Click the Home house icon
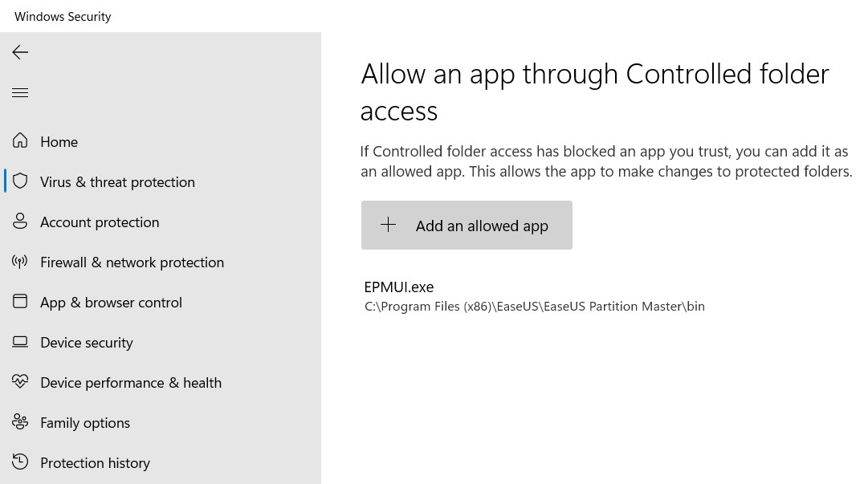The image size is (868, 484). click(x=19, y=140)
